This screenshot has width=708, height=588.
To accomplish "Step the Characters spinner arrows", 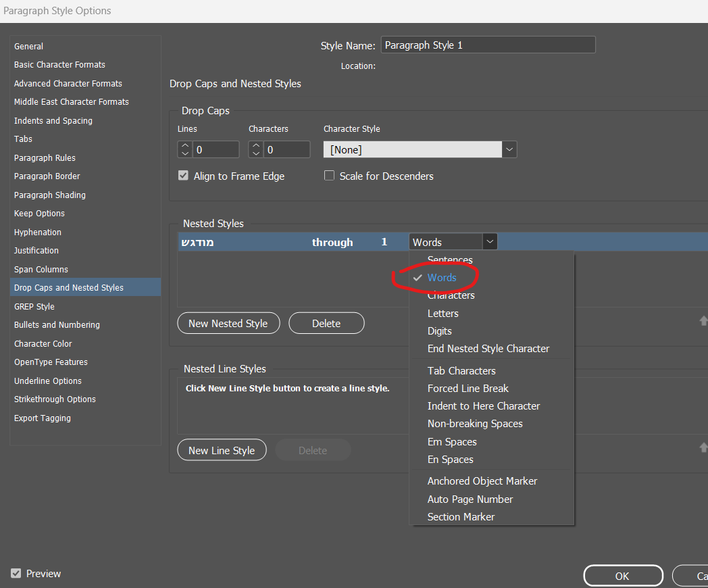I will pyautogui.click(x=256, y=149).
